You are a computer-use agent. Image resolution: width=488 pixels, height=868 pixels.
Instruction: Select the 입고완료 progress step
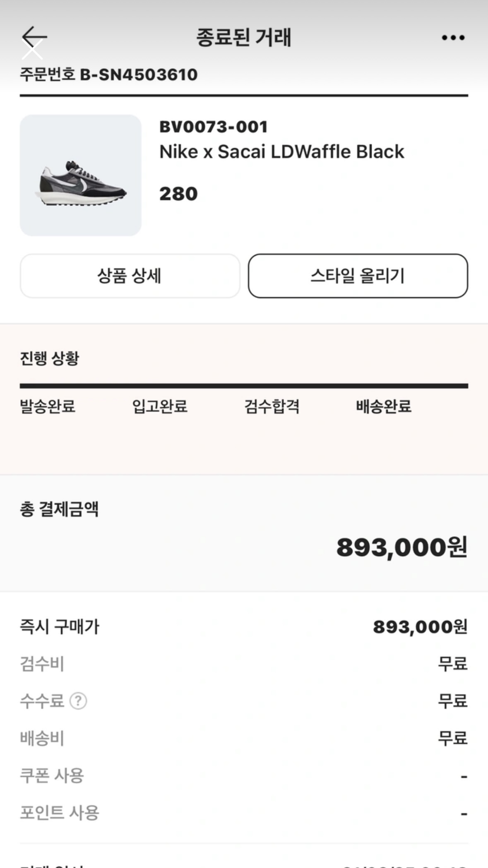click(x=160, y=406)
